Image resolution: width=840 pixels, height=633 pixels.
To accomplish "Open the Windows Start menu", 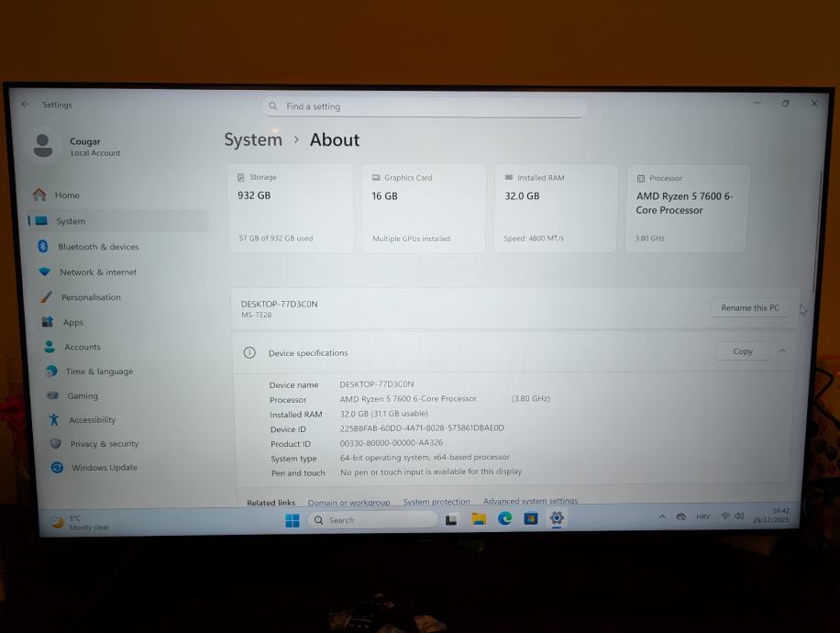I will click(293, 520).
